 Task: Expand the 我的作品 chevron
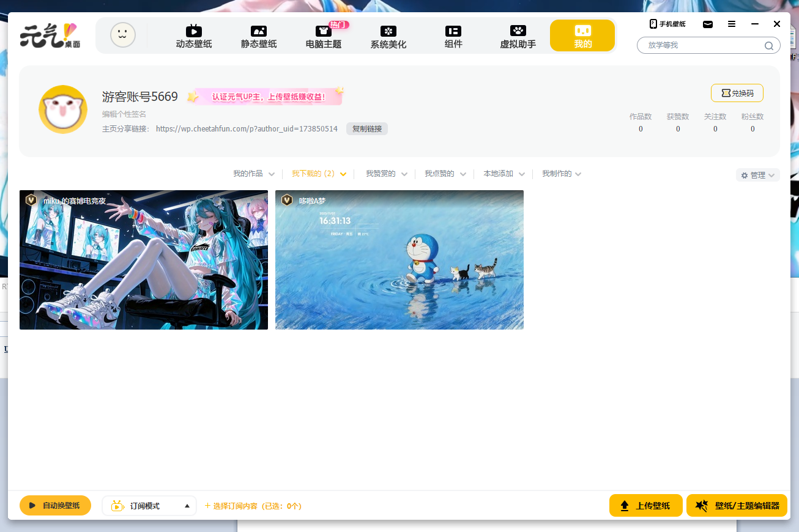272,174
